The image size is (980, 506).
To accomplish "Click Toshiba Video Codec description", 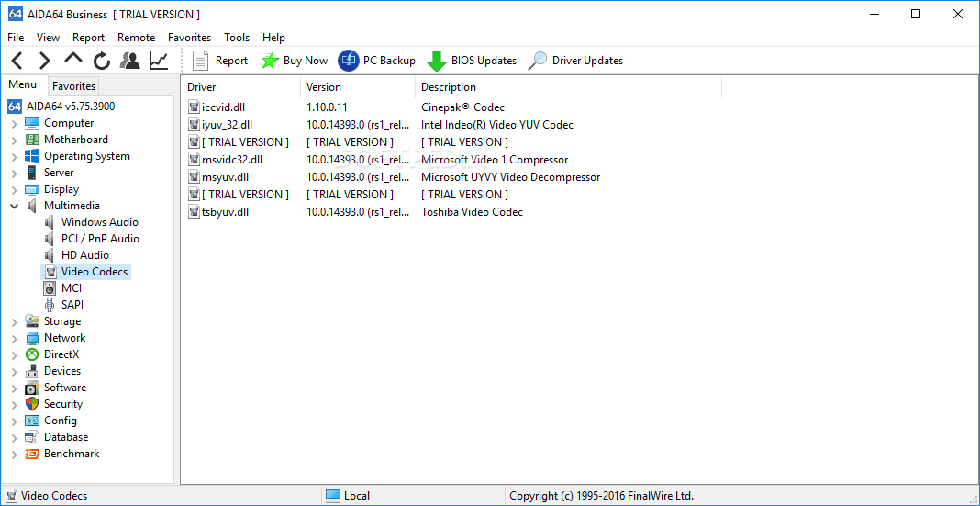I will (x=472, y=212).
